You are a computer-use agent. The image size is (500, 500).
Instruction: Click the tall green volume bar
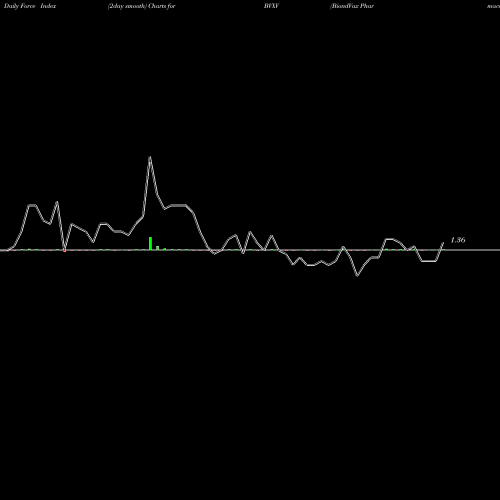tap(150, 243)
